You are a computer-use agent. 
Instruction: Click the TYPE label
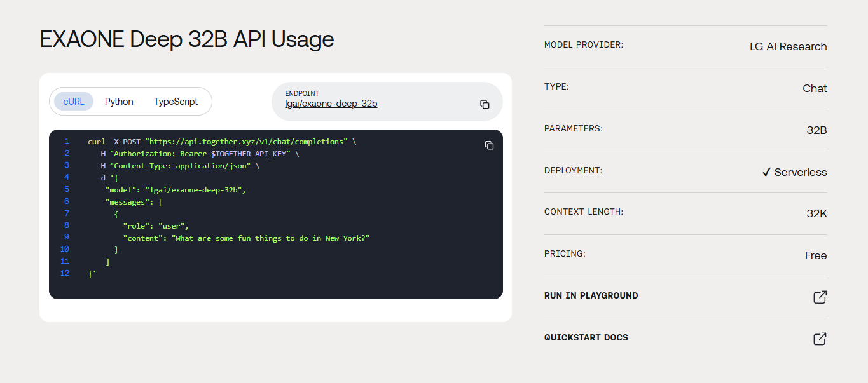coord(556,86)
